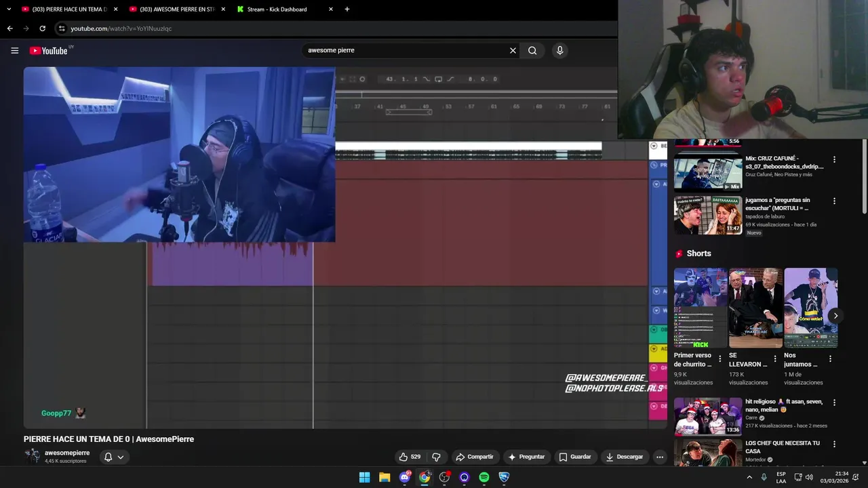Reload the current page
The height and width of the screenshot is (488, 868).
[42, 28]
